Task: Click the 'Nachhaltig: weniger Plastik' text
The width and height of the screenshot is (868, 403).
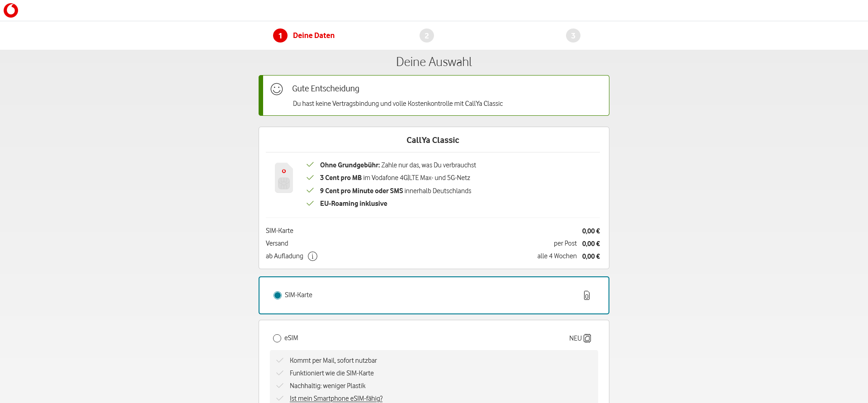Action: pos(327,386)
